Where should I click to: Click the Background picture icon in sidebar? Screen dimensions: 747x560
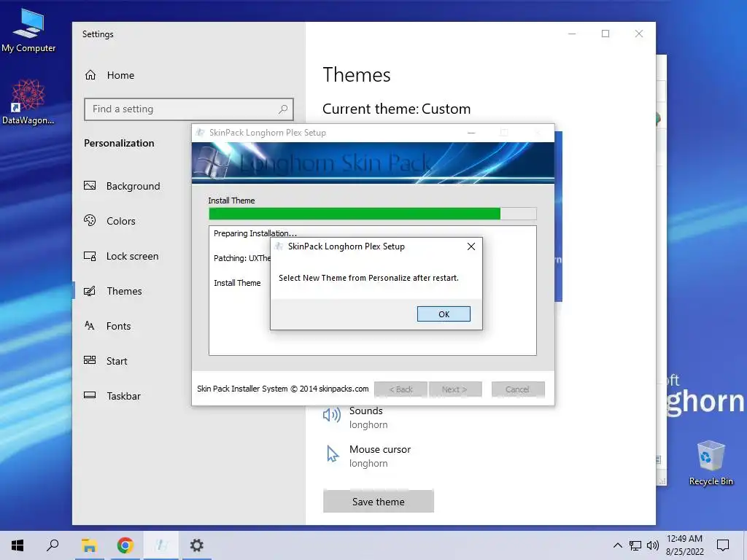pyautogui.click(x=90, y=185)
